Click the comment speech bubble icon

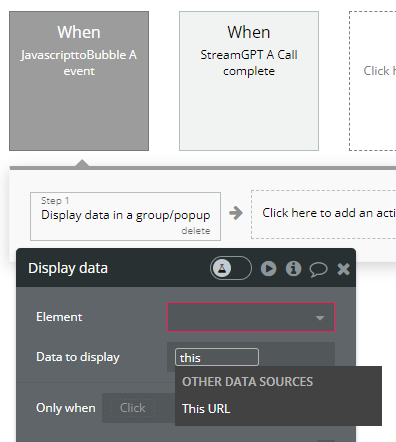318,269
